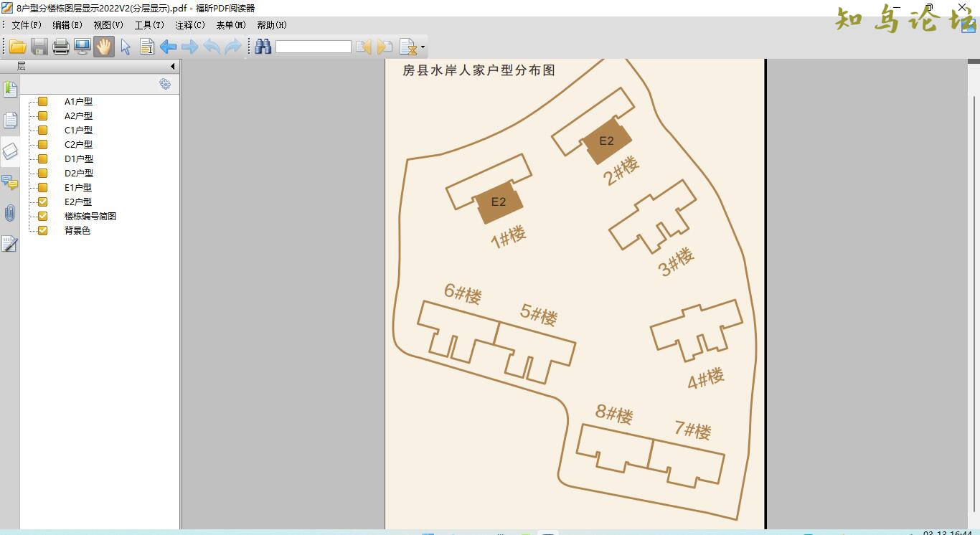Open the signatures pen sidebar icon
This screenshot has height=535, width=980.
pos(10,244)
